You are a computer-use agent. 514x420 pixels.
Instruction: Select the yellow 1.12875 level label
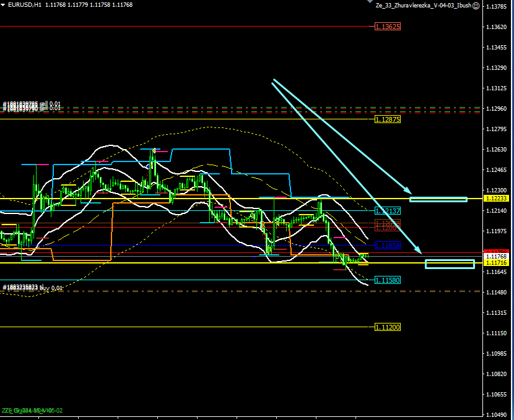pos(388,119)
